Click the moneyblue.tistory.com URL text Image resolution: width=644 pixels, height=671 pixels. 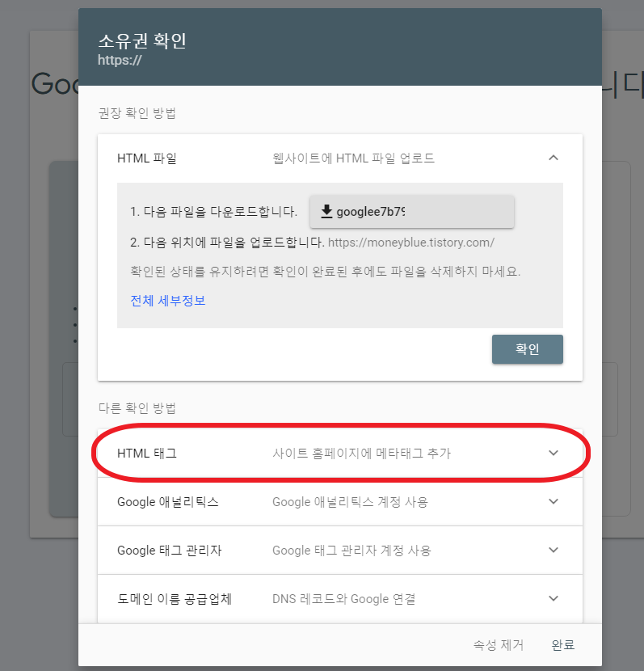click(411, 243)
